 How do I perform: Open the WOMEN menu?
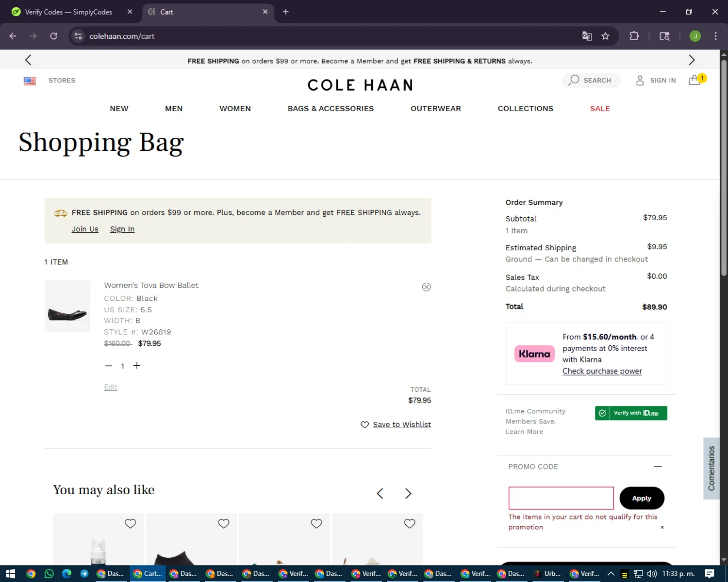pyautogui.click(x=235, y=109)
